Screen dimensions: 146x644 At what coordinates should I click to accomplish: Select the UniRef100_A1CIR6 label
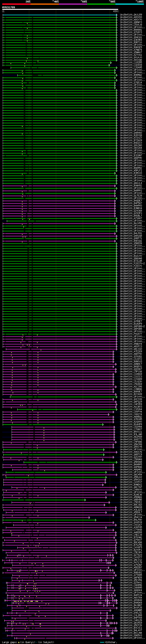coord(131,387)
